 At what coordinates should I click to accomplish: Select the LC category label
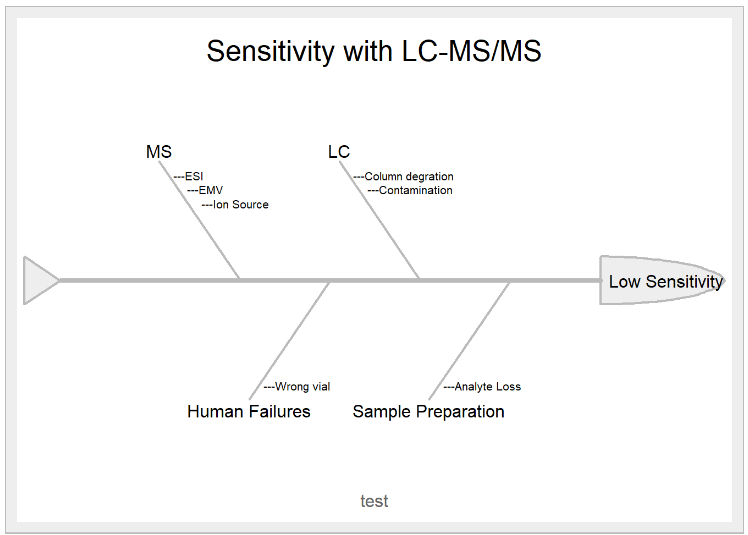tap(339, 152)
